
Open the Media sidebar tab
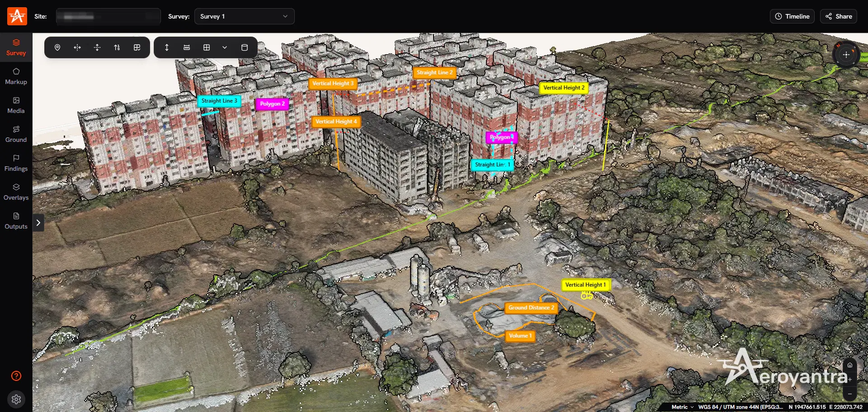(16, 105)
